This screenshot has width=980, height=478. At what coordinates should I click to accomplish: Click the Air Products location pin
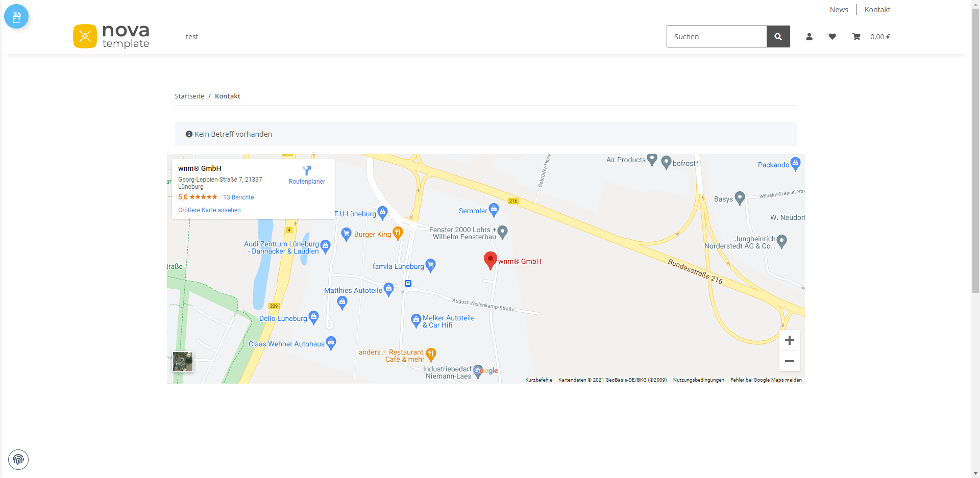pyautogui.click(x=652, y=160)
